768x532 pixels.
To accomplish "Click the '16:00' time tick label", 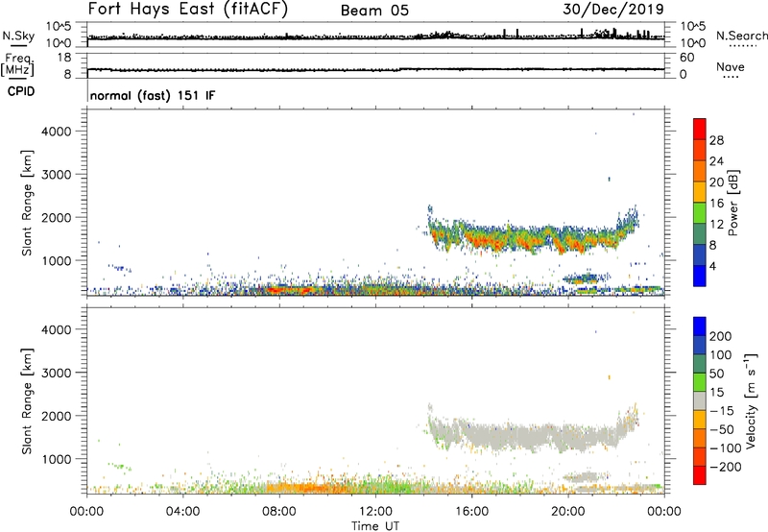I will pos(471,512).
